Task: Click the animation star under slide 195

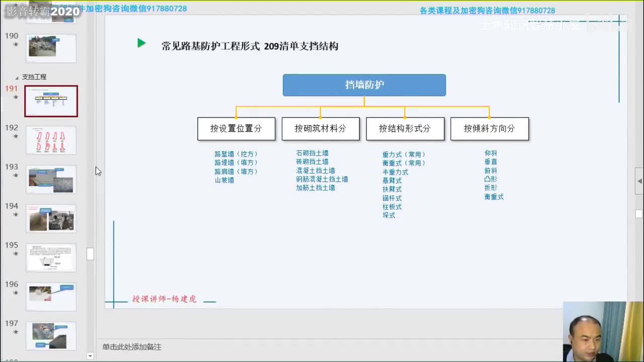Action: (16, 253)
